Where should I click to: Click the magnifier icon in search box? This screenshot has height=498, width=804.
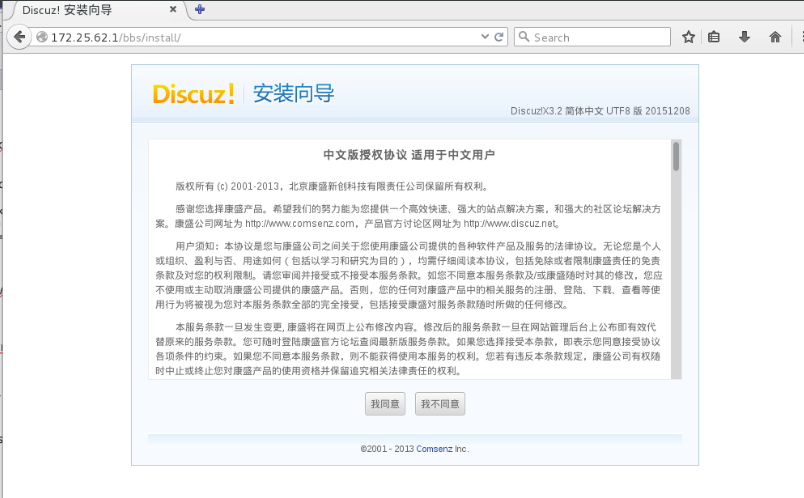tap(524, 36)
